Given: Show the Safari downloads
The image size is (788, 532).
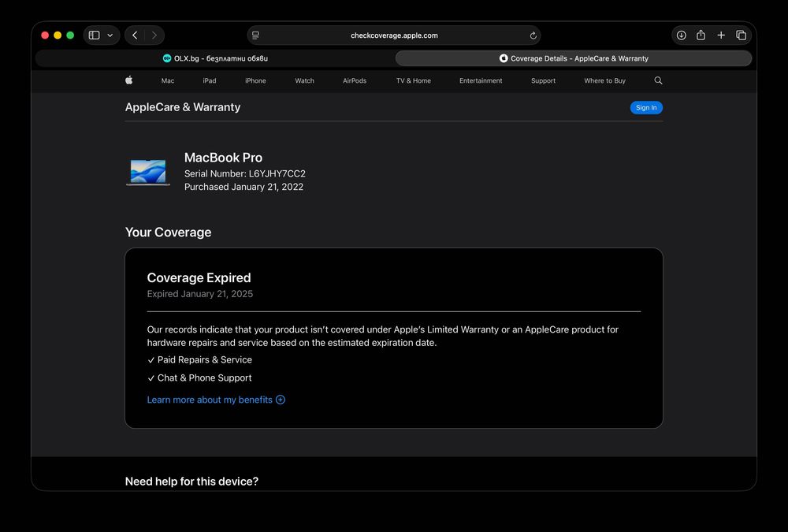Looking at the screenshot, I should click(x=682, y=35).
